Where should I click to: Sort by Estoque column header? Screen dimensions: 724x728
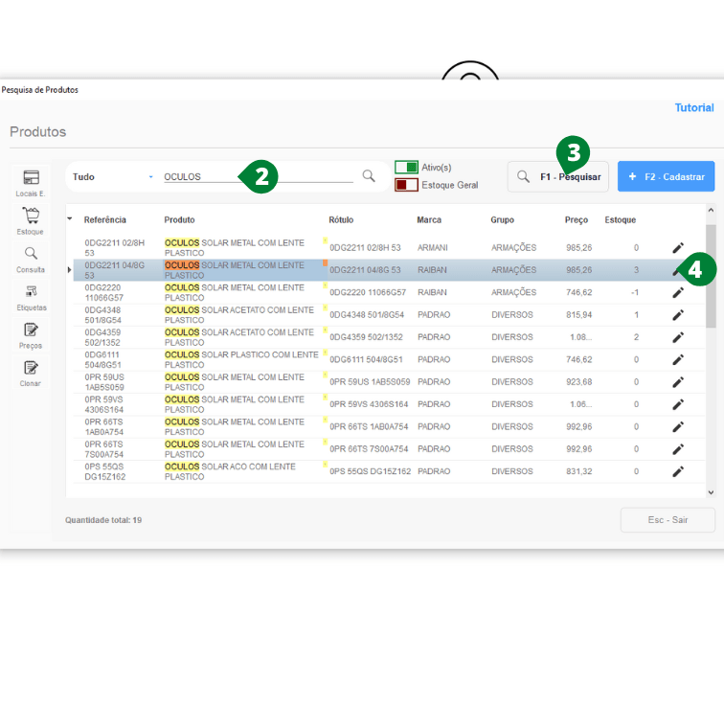620,219
